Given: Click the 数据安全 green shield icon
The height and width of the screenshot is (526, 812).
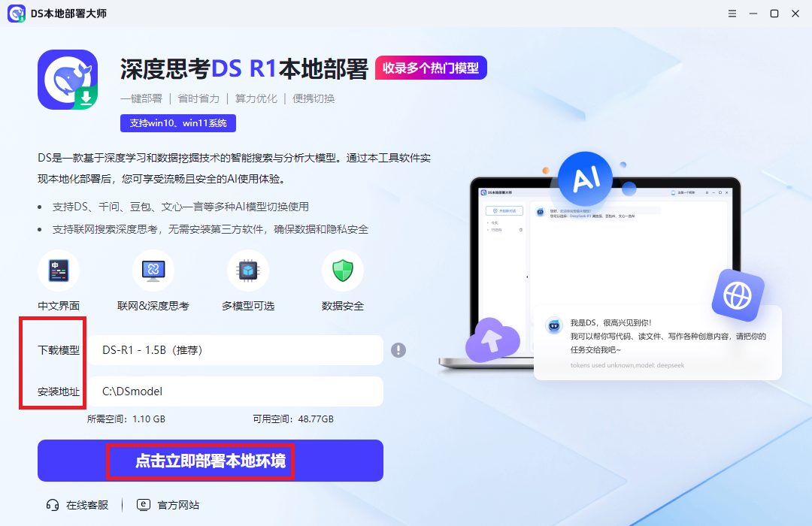Looking at the screenshot, I should tap(343, 271).
